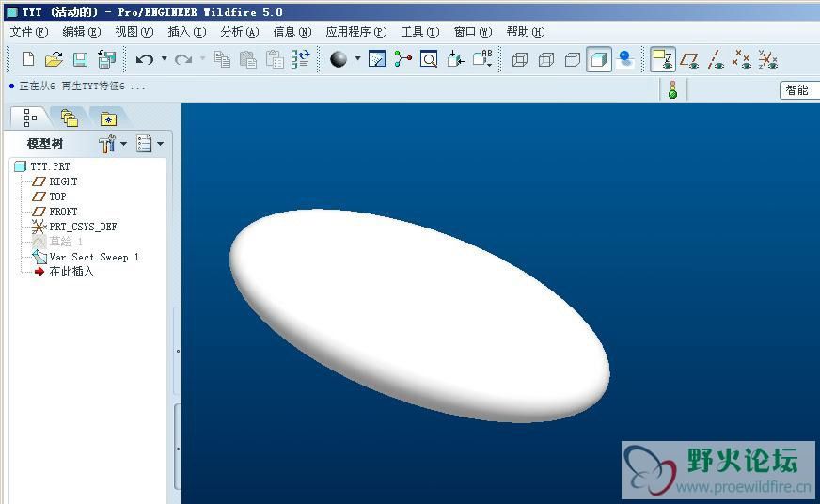Open the 工具(T) menu
The height and width of the screenshot is (504, 820).
pyautogui.click(x=420, y=32)
